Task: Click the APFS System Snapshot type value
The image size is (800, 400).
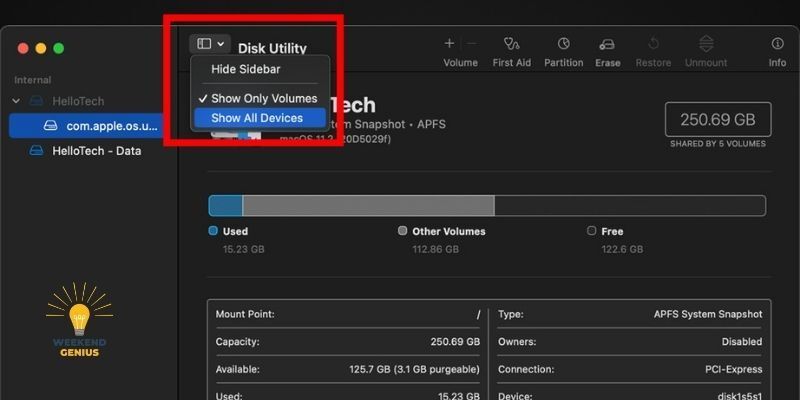Action: 708,314
